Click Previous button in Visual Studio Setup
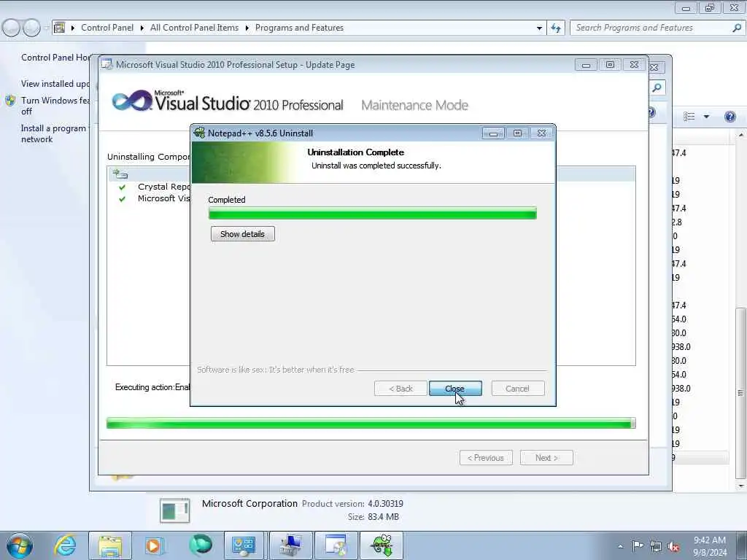This screenshot has height=560, width=747. 486,458
